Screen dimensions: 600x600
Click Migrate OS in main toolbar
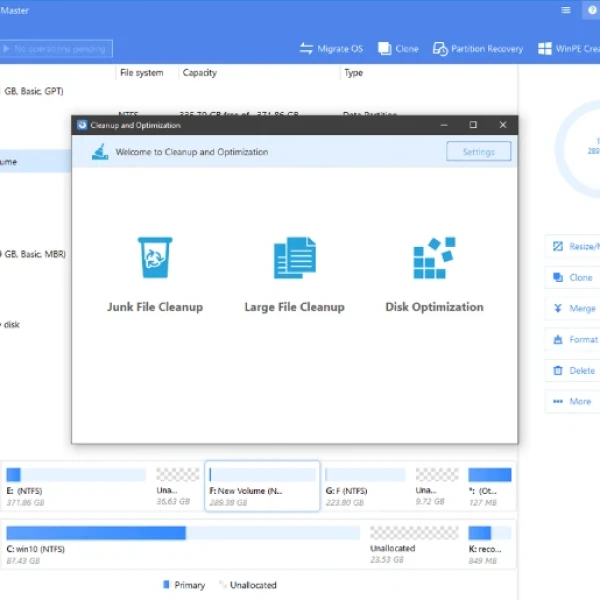click(x=331, y=49)
